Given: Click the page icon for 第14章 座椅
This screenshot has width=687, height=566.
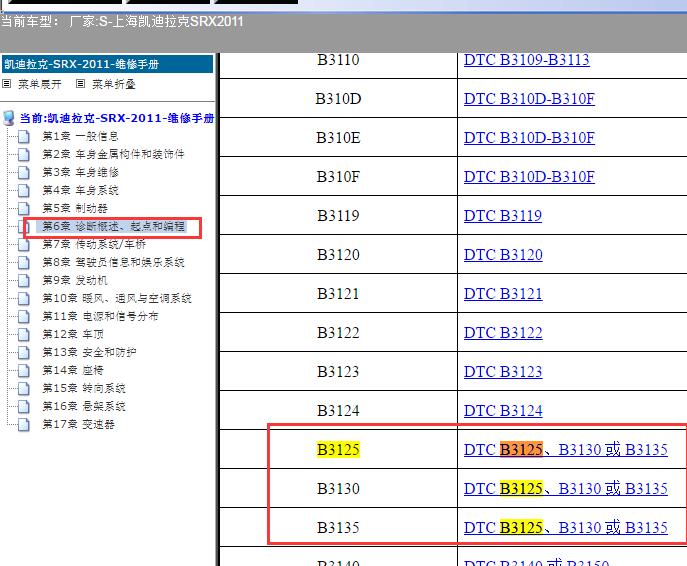Looking at the screenshot, I should 24,370.
